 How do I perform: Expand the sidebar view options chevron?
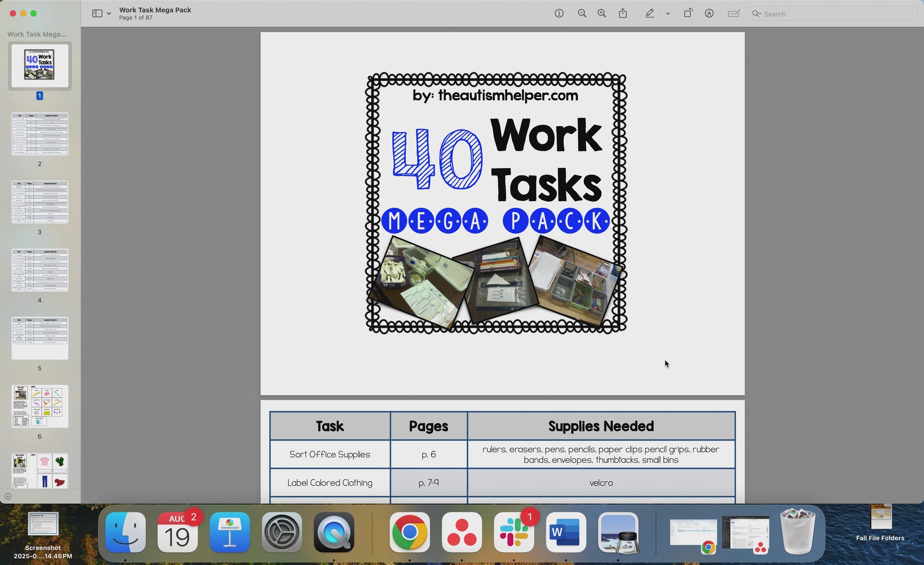tap(109, 14)
